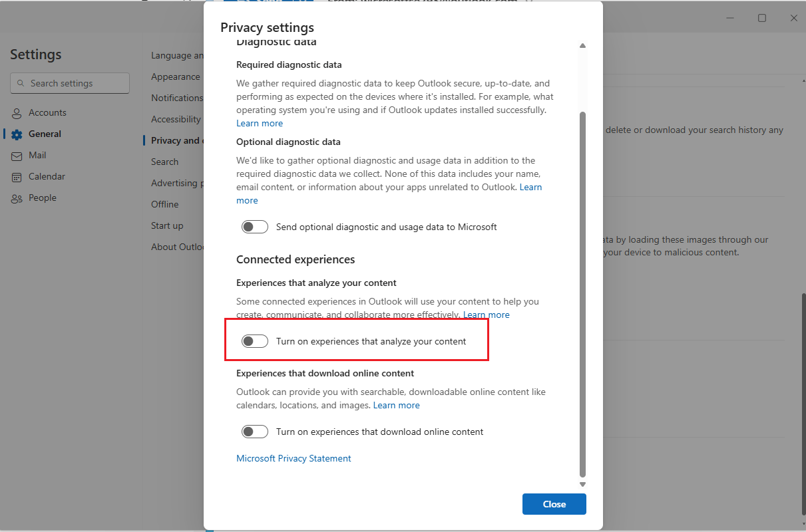Click Learn more about content-analyzing experiences
The image size is (806, 532).
[x=486, y=315]
